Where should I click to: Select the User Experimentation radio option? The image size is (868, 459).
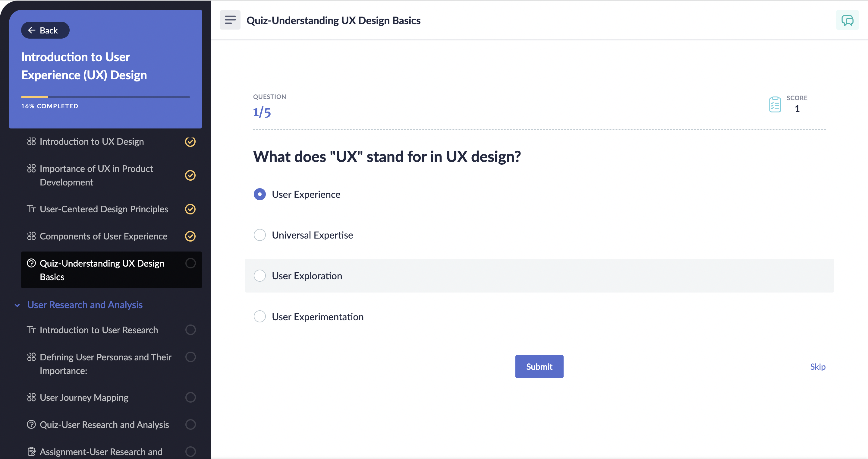click(x=260, y=317)
